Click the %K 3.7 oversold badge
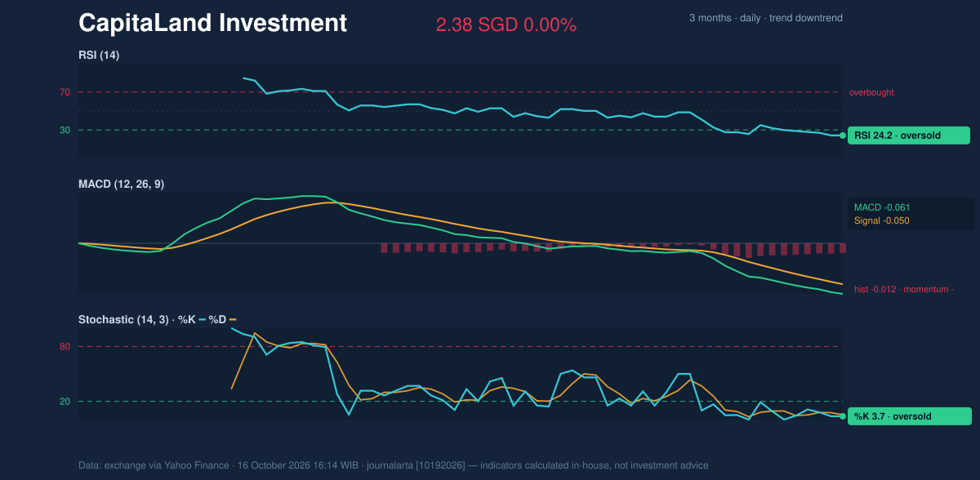 910,416
